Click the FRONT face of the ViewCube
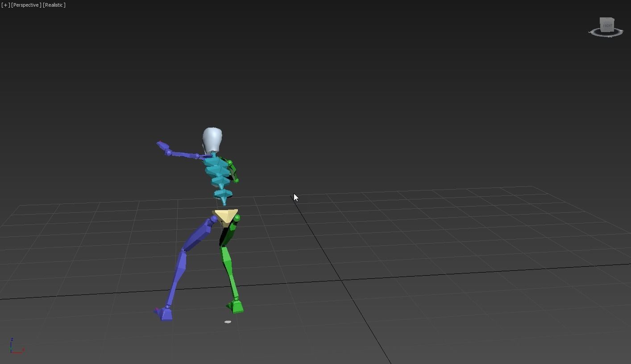 point(607,25)
